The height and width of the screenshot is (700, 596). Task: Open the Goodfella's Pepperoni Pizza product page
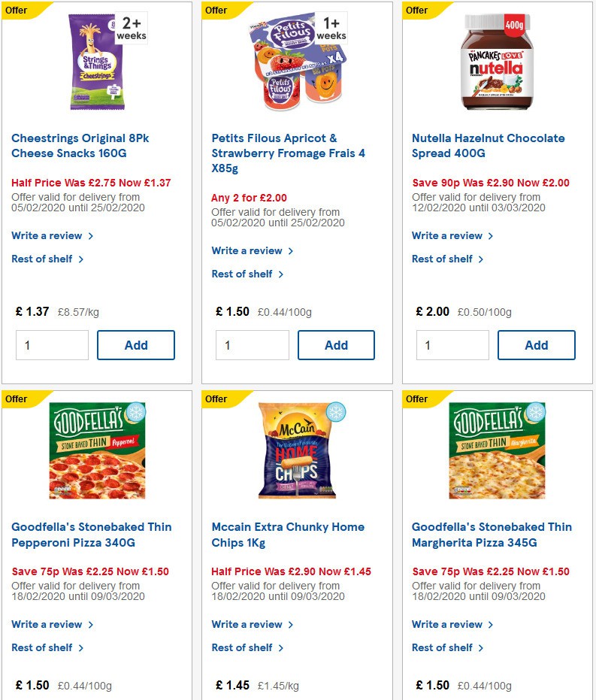point(91,535)
